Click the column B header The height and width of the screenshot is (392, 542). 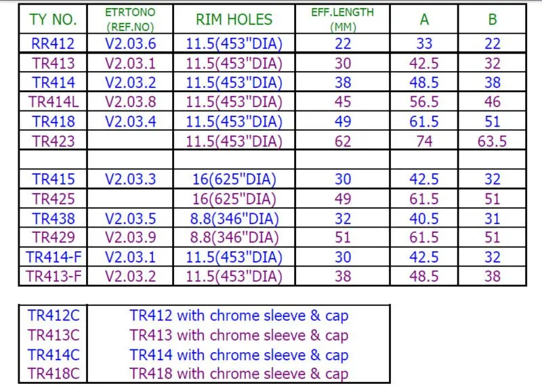tap(493, 20)
